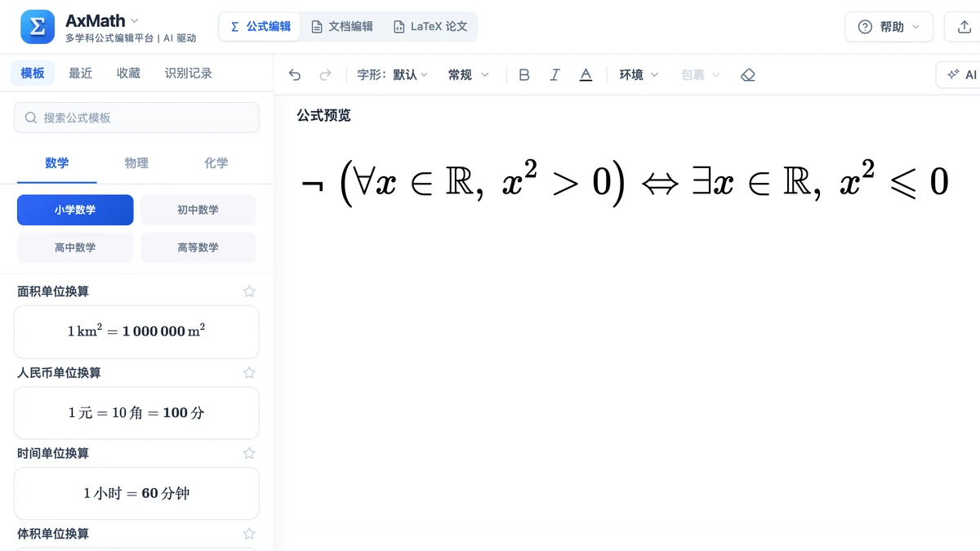980x551 pixels.
Task: Open the 帮助 help dropdown
Action: pyautogui.click(x=889, y=27)
